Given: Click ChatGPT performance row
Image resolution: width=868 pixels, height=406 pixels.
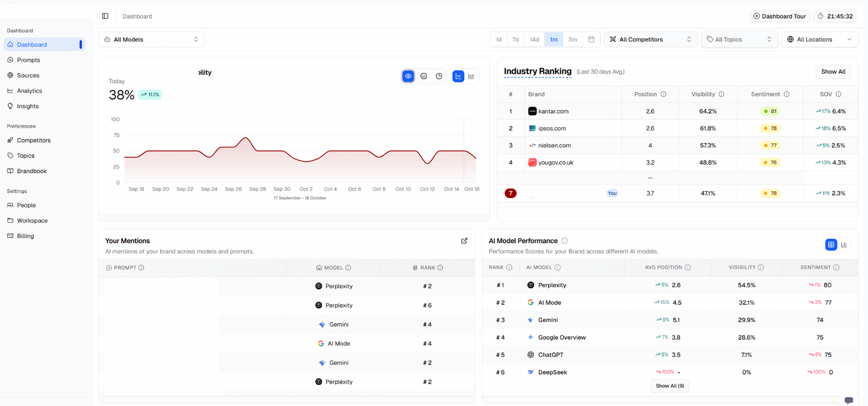Looking at the screenshot, I should (670, 355).
